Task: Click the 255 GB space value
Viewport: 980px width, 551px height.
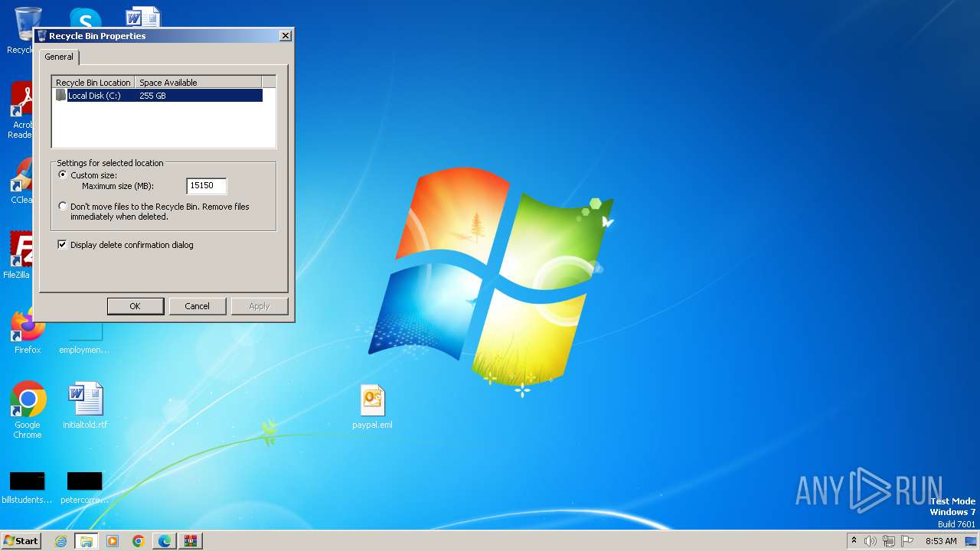Action: point(152,96)
